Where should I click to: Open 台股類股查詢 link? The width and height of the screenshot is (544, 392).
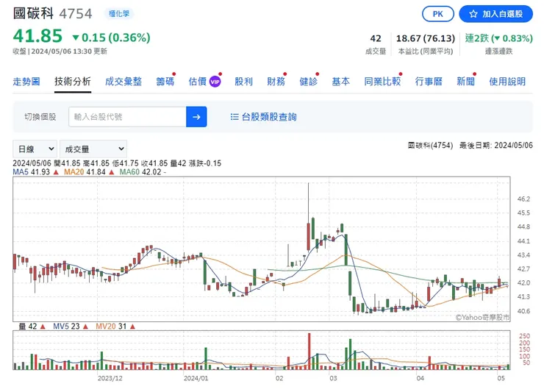(x=269, y=117)
